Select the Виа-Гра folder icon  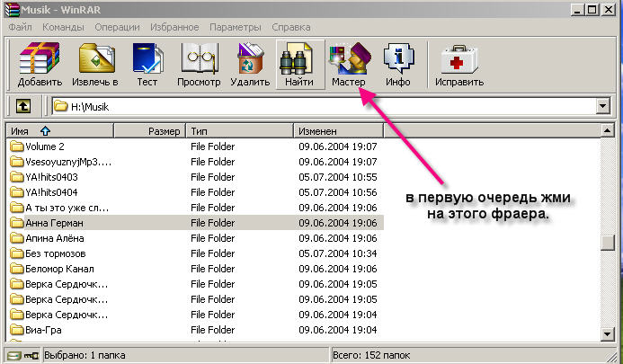[x=17, y=330]
